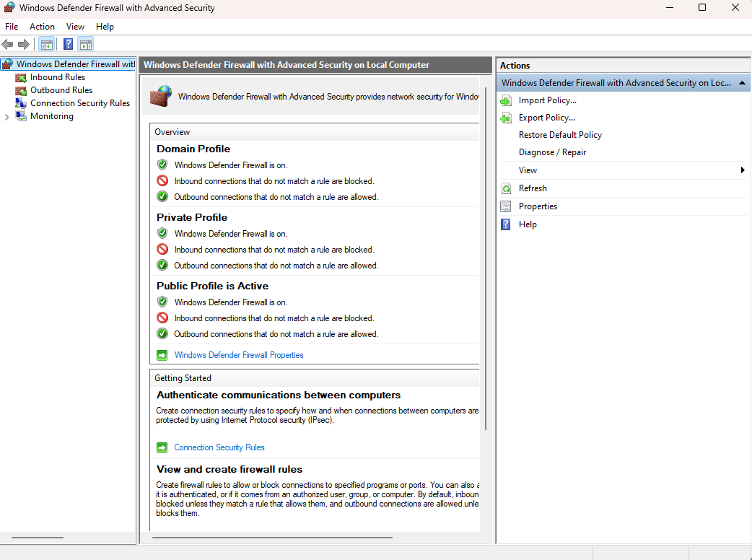Click the Export Policy icon
752x560 pixels.
506,118
